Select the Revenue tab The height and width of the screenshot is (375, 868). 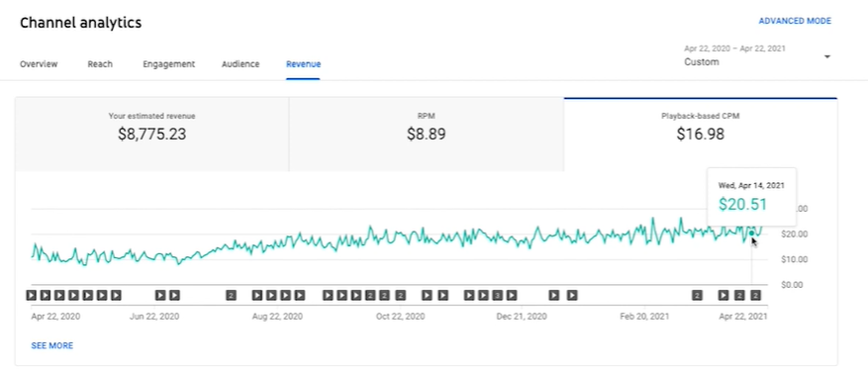[304, 64]
